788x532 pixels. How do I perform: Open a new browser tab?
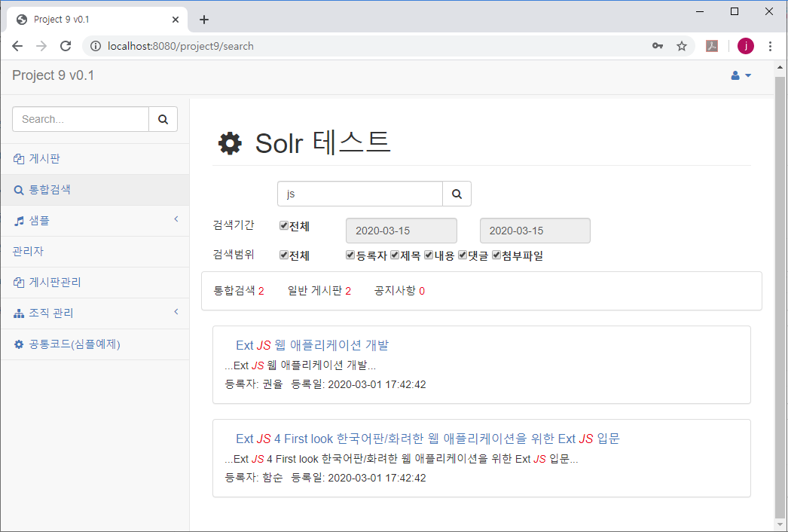[x=204, y=20]
